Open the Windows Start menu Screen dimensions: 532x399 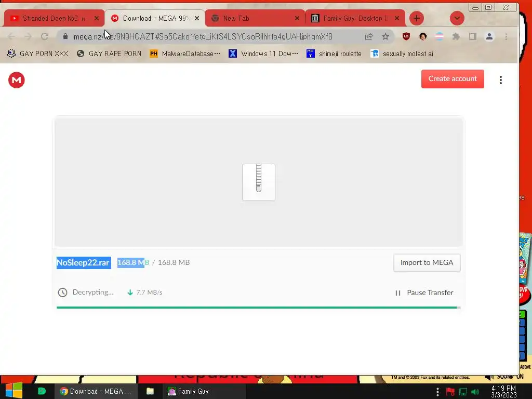[x=14, y=391]
